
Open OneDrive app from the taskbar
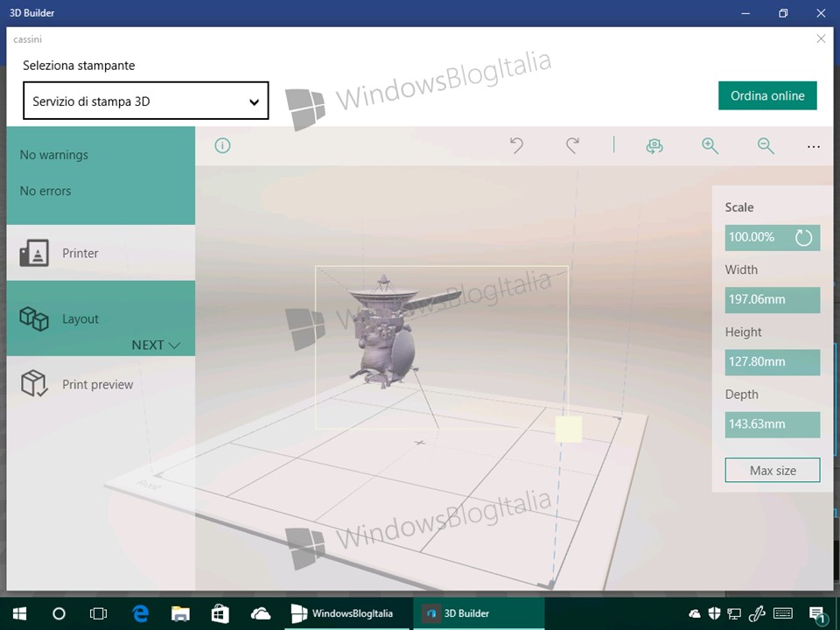tap(261, 613)
